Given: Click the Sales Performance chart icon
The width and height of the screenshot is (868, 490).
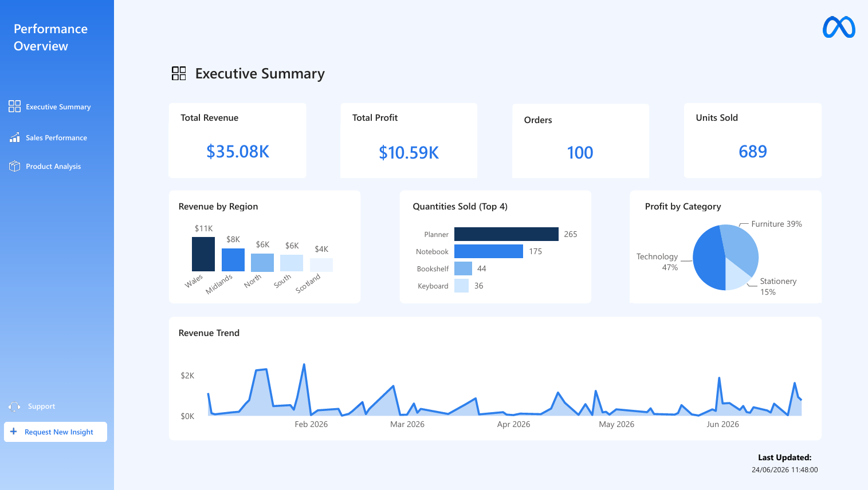Looking at the screenshot, I should tap(14, 137).
